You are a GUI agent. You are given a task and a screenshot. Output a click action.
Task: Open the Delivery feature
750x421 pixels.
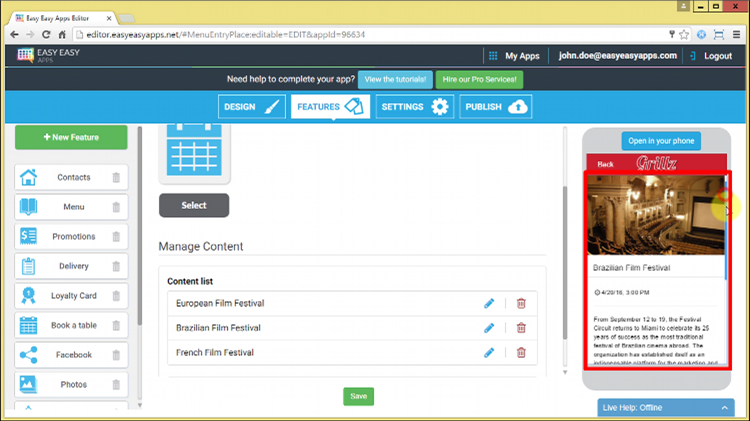pos(71,266)
